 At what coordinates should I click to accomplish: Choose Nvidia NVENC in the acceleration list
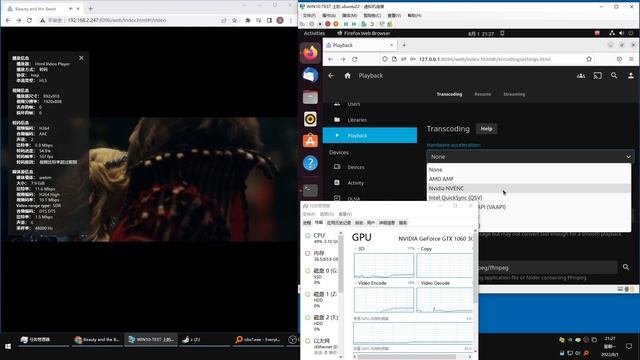(x=528, y=188)
